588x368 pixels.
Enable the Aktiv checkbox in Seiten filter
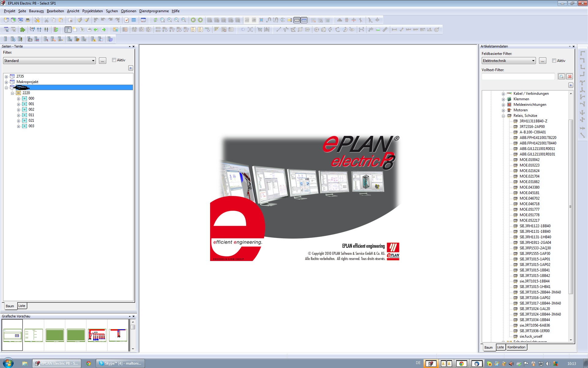[114, 60]
